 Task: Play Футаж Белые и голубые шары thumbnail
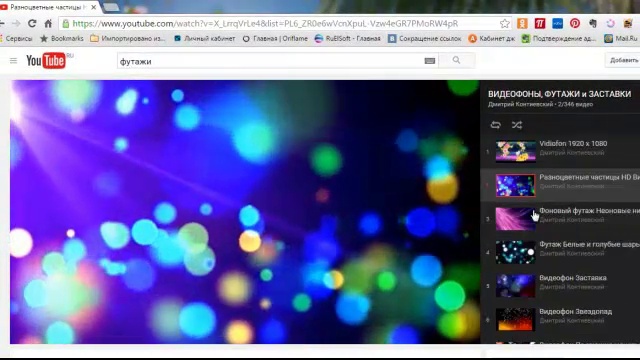click(x=516, y=252)
